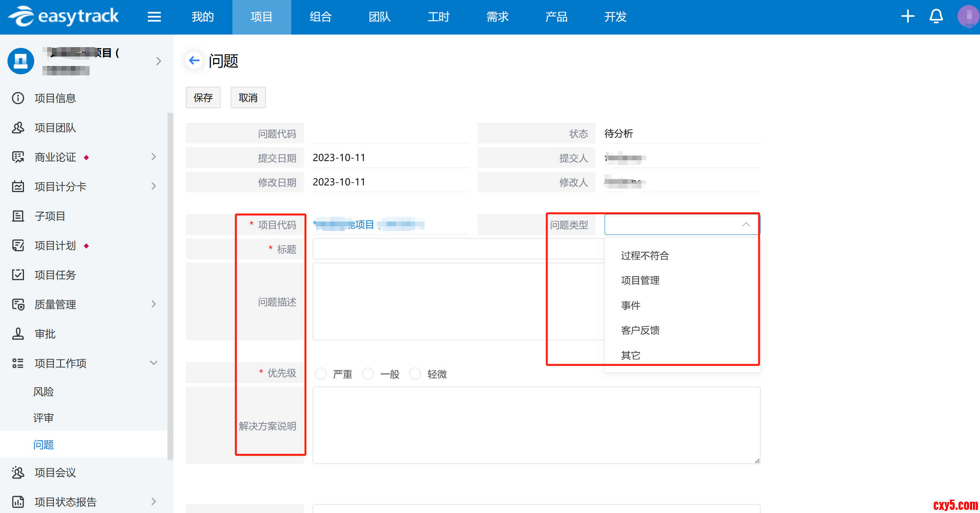Viewport: 980px width, 513px height.
Task: Click the 取消 button
Action: pyautogui.click(x=248, y=97)
